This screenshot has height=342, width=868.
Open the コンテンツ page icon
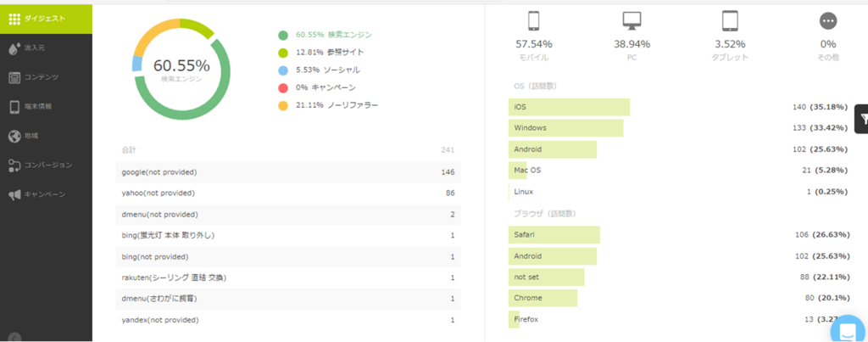tap(14, 77)
